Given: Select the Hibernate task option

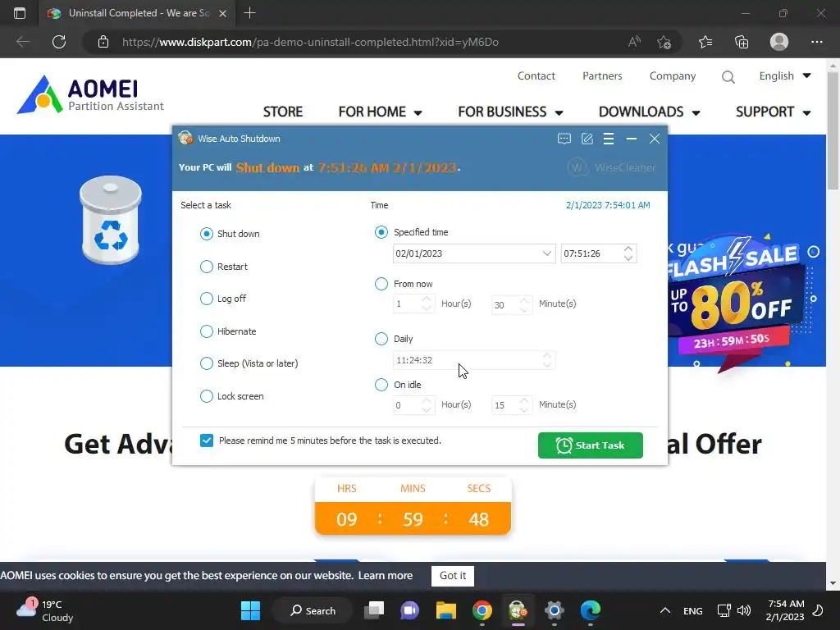Looking at the screenshot, I should (206, 331).
